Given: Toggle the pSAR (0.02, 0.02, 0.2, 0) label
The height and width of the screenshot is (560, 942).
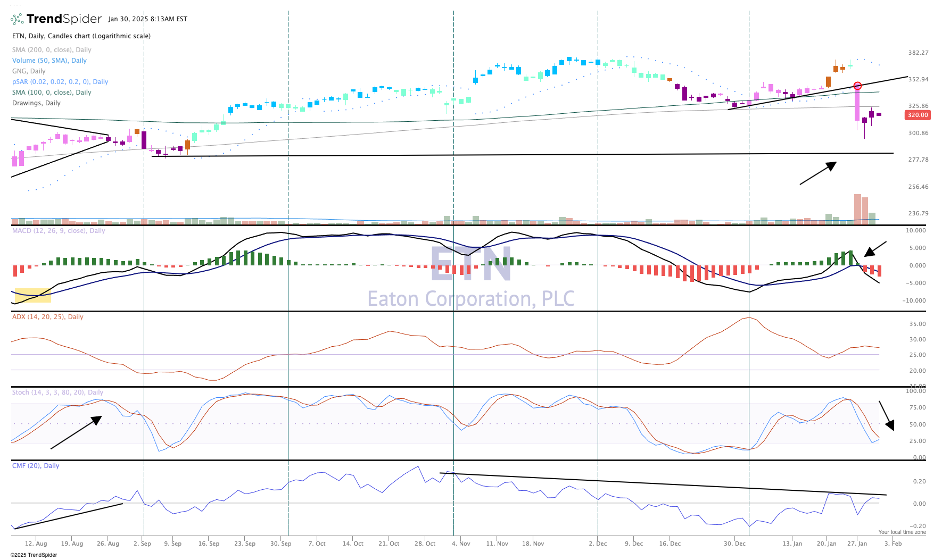Looking at the screenshot, I should tap(60, 82).
